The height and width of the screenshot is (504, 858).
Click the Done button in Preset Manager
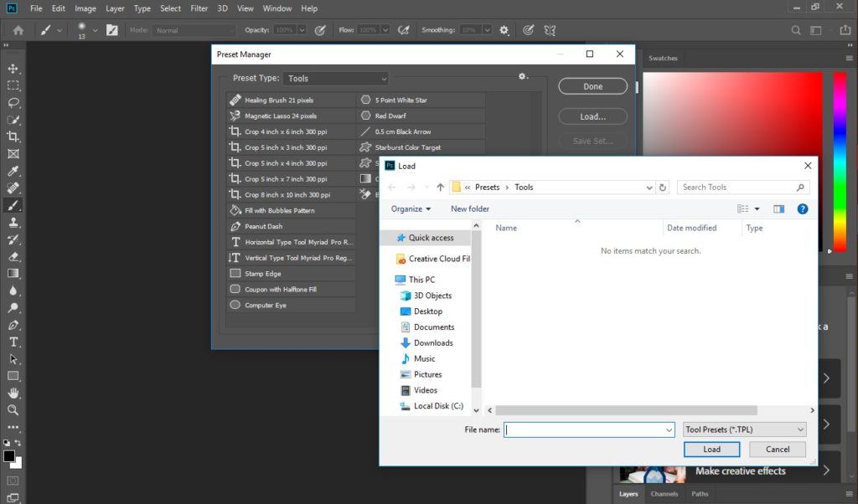click(592, 86)
